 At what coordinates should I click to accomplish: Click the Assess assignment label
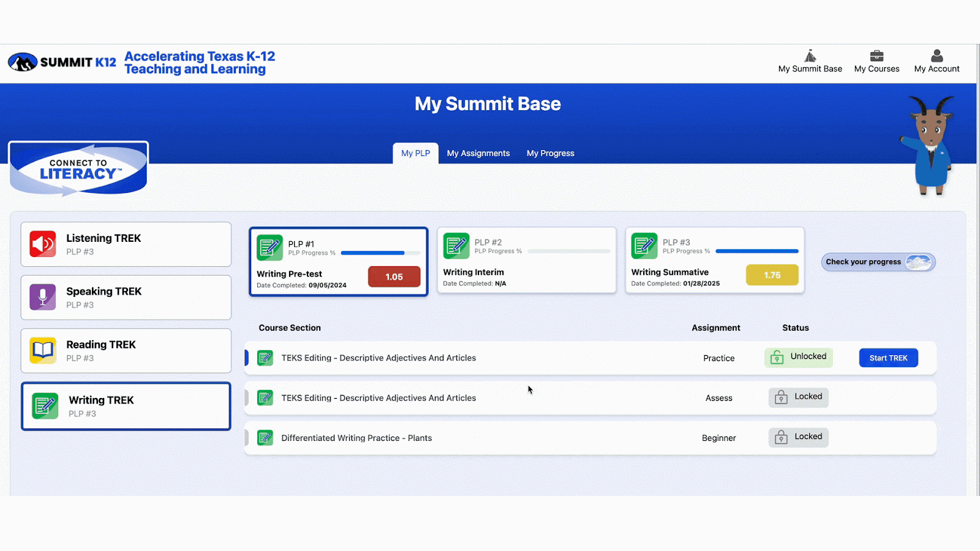[x=718, y=398]
